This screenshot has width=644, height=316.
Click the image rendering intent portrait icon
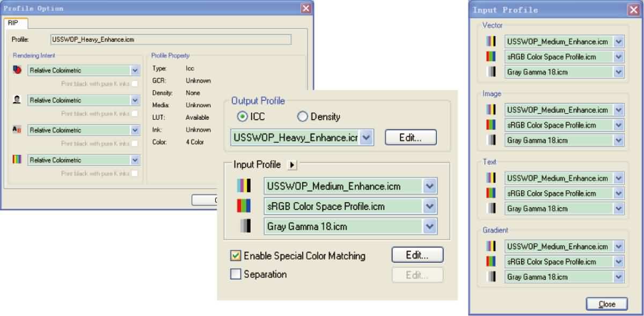point(17,100)
